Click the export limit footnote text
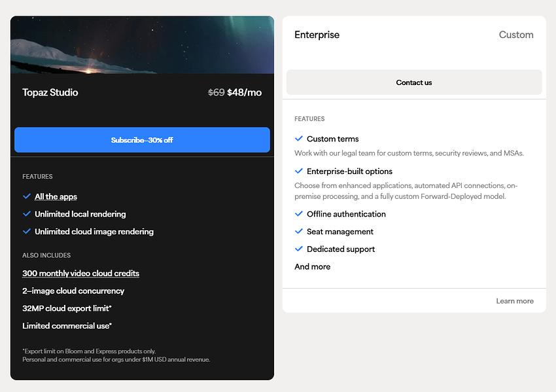 (x=89, y=351)
